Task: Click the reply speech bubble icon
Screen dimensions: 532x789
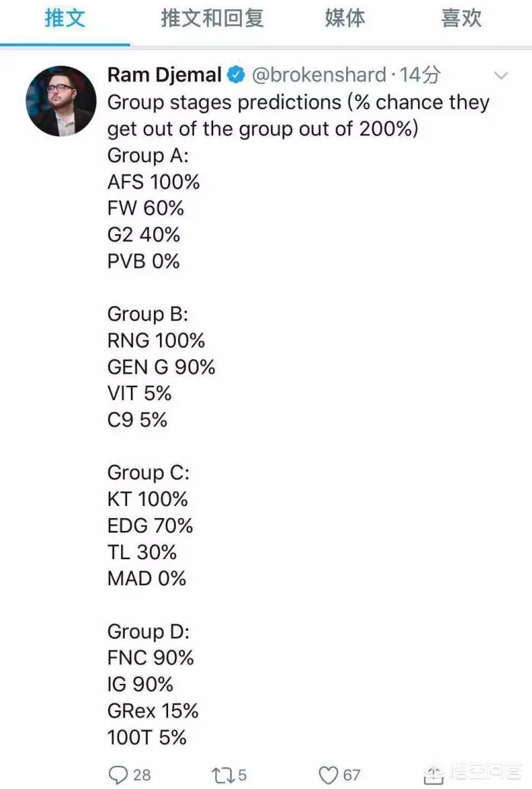Action: 118,775
